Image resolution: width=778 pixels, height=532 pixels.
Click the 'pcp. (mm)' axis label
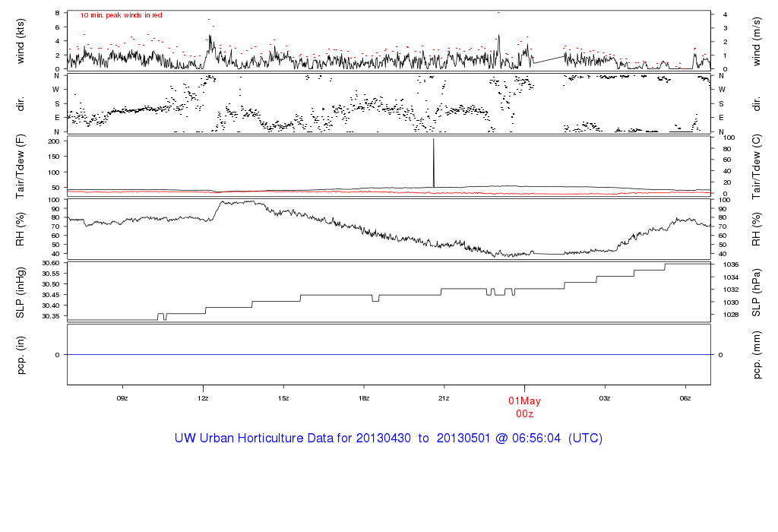tap(756, 356)
